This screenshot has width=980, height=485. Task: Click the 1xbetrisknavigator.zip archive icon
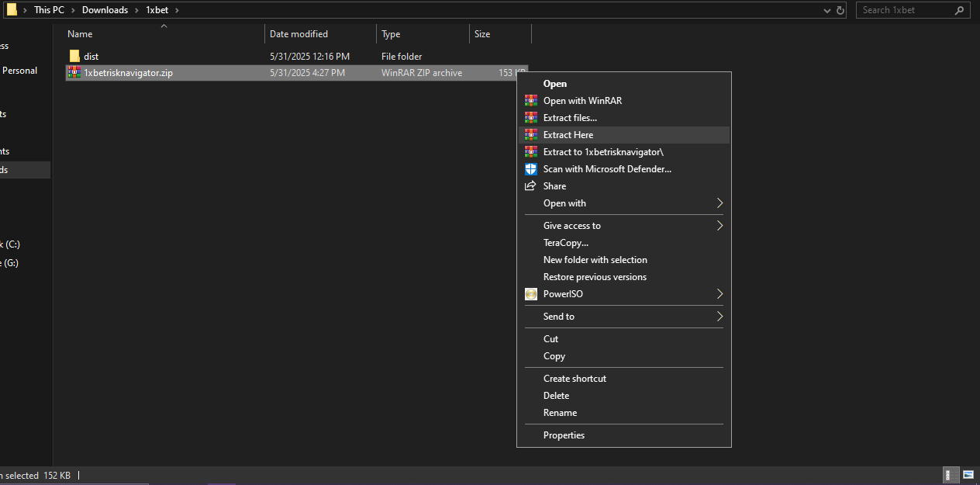pyautogui.click(x=74, y=73)
